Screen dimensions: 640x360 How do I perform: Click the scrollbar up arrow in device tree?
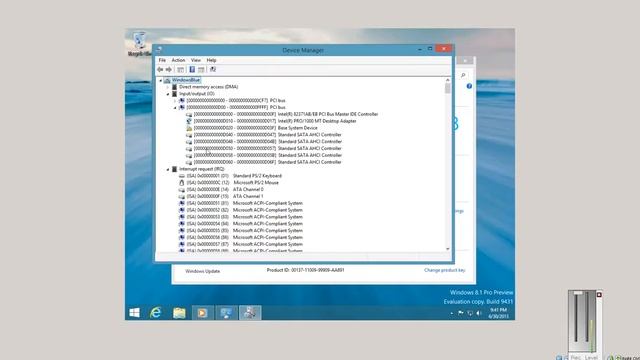(x=448, y=80)
